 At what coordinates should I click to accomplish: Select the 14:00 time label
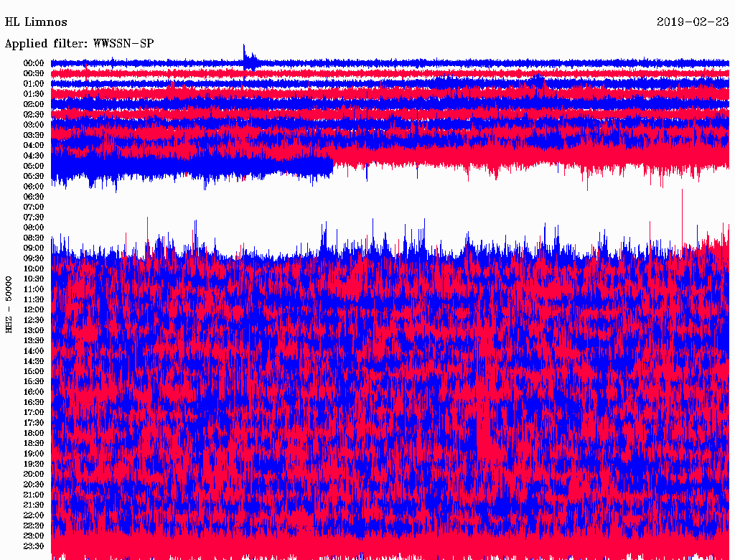[x=34, y=350]
